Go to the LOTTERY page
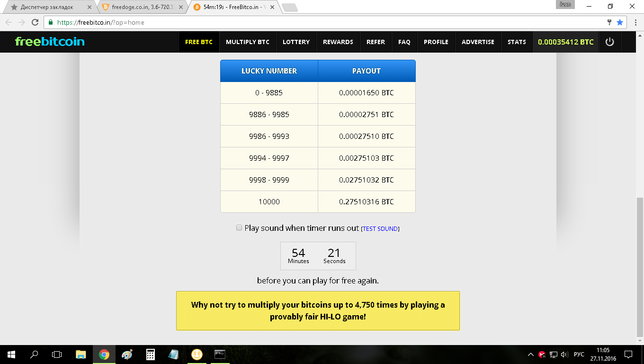Viewport: 644px width, 364px height. tap(296, 42)
